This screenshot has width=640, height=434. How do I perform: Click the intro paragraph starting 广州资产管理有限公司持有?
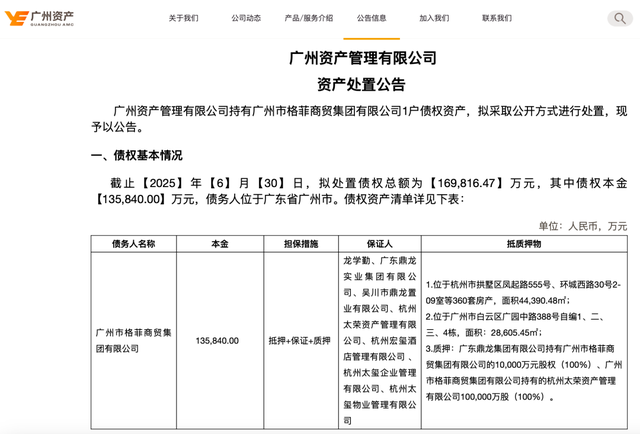pos(359,119)
